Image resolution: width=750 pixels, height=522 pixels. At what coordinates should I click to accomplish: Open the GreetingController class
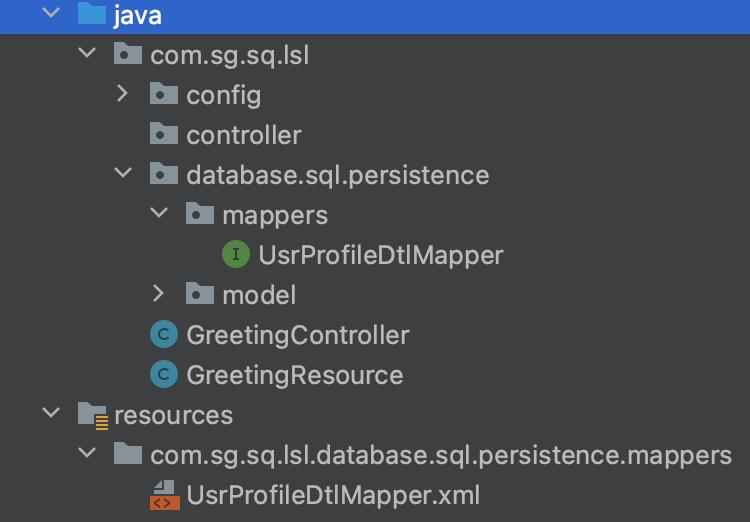[297, 335]
